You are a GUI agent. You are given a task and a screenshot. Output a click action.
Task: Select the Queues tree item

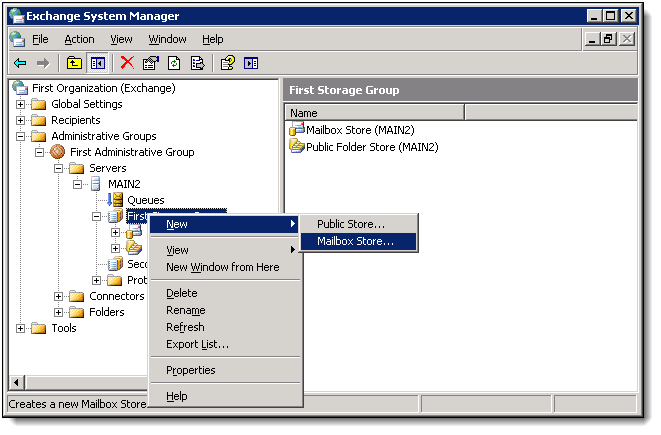(x=145, y=200)
